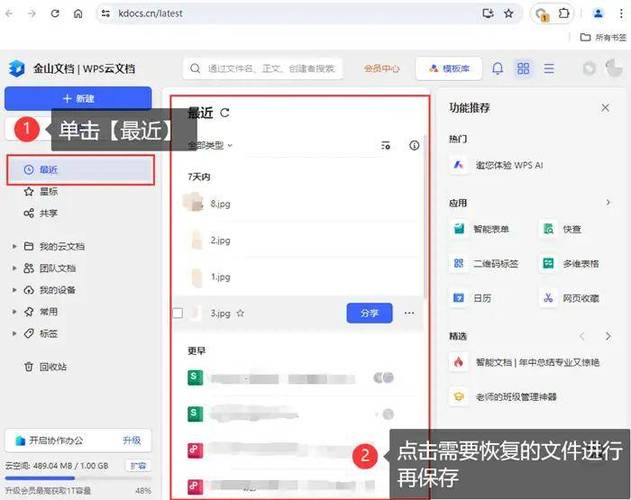Open 回收站 recycle bin
The height and width of the screenshot is (500, 631).
pyautogui.click(x=45, y=367)
